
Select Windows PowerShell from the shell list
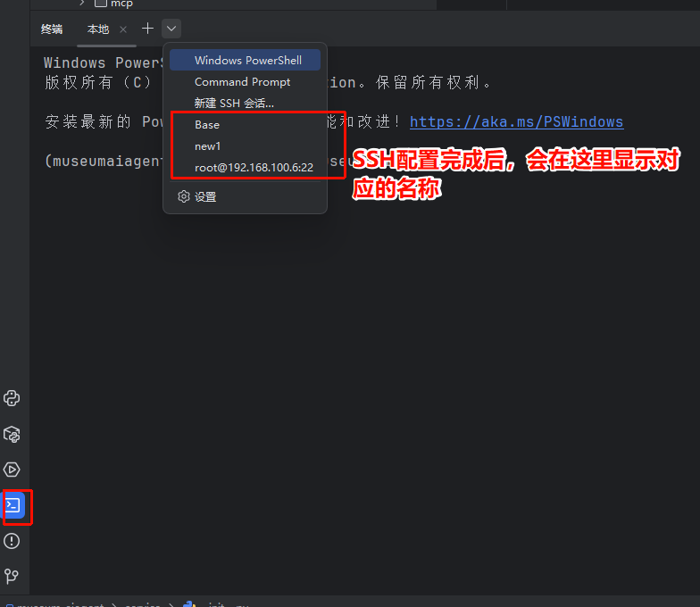(247, 61)
